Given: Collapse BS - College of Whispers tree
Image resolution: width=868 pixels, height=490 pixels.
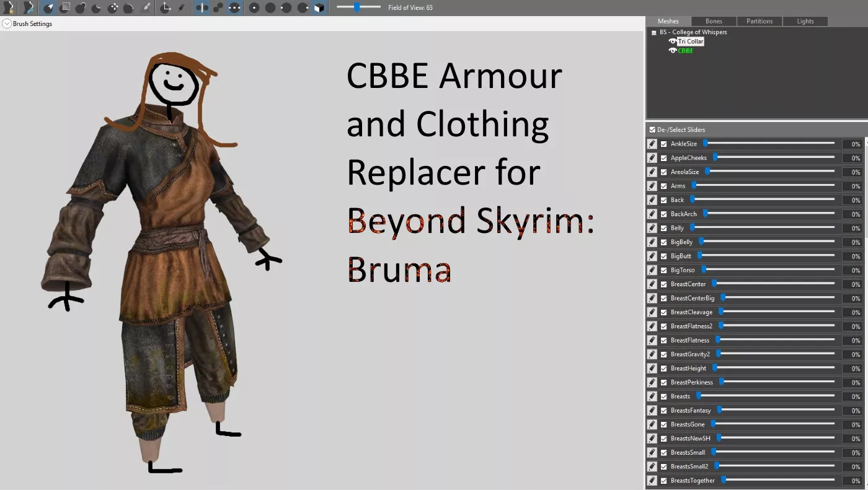Looking at the screenshot, I should [654, 32].
